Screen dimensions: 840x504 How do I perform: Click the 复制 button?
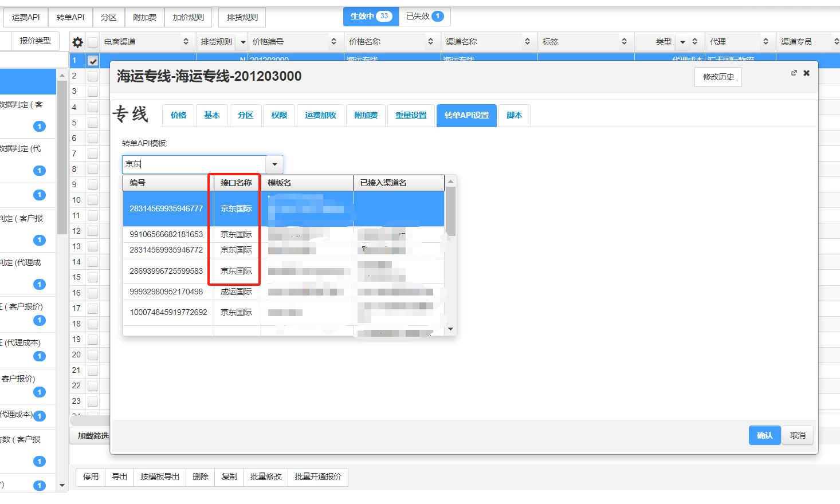pos(229,477)
